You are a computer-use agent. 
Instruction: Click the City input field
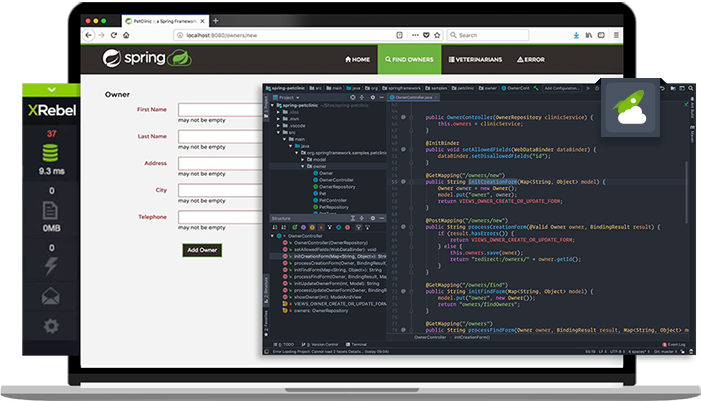(220, 190)
